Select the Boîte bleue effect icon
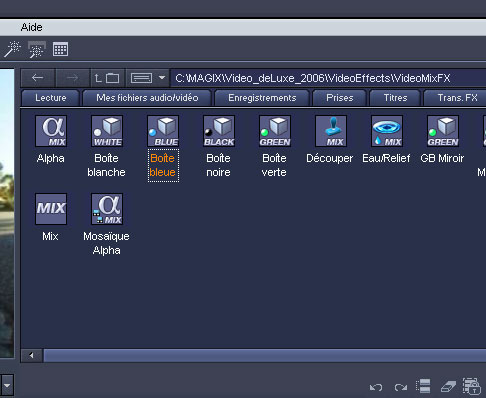This screenshot has width=486, height=398. tap(163, 131)
